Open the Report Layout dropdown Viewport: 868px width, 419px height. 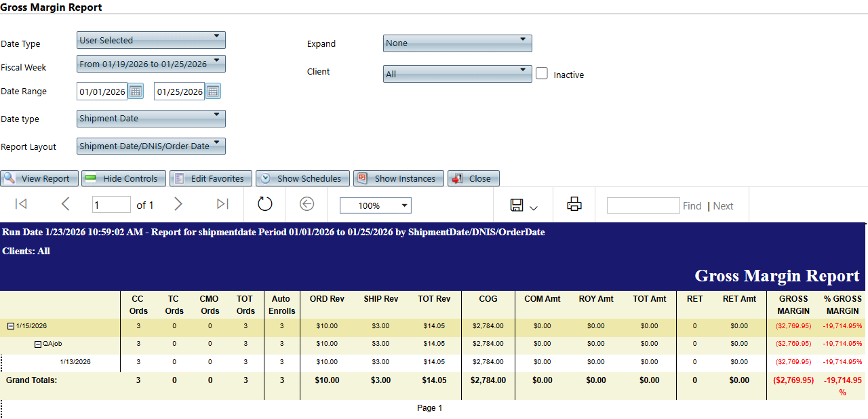pos(151,146)
